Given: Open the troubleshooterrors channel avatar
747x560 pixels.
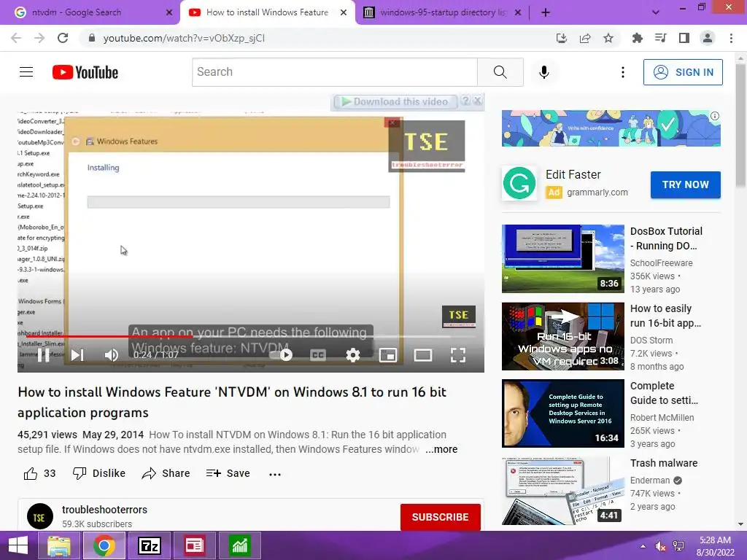Looking at the screenshot, I should pos(40,516).
